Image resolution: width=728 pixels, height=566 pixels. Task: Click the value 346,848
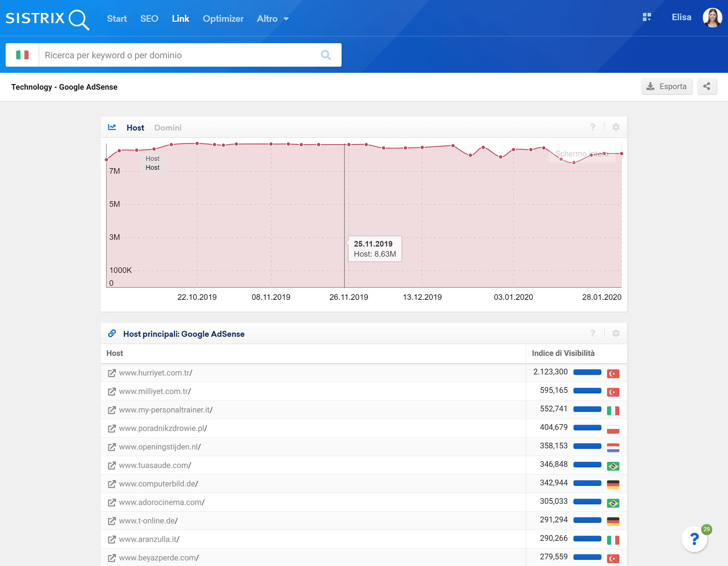554,465
